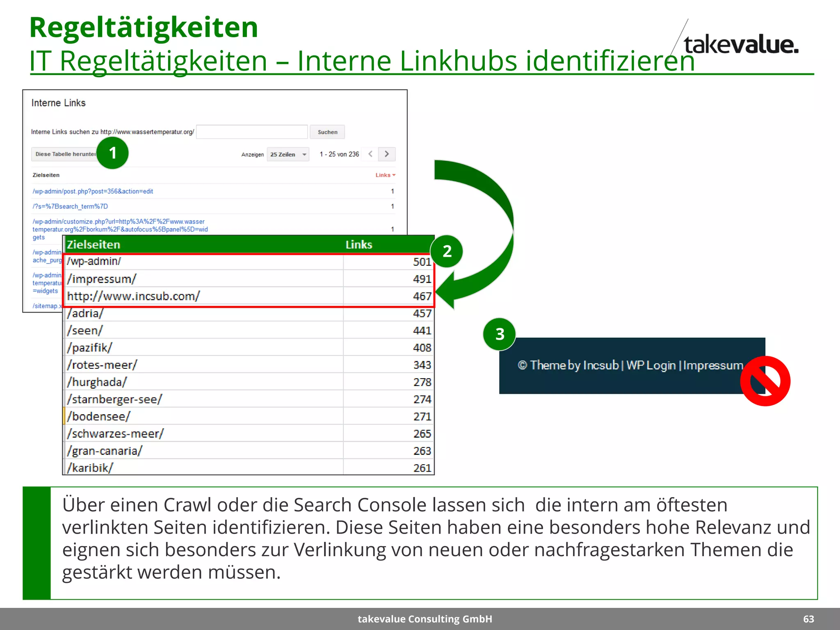Select the /schwarzes-meer/ cell

point(204,434)
